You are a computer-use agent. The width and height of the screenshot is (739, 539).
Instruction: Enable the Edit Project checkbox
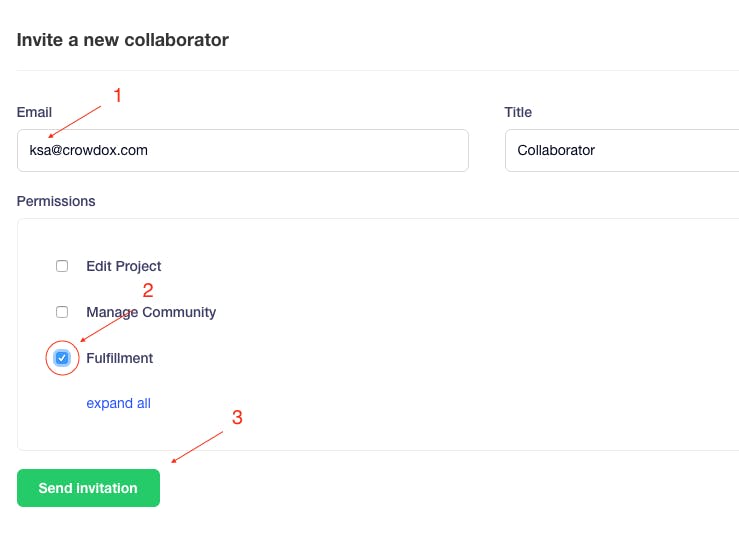62,266
